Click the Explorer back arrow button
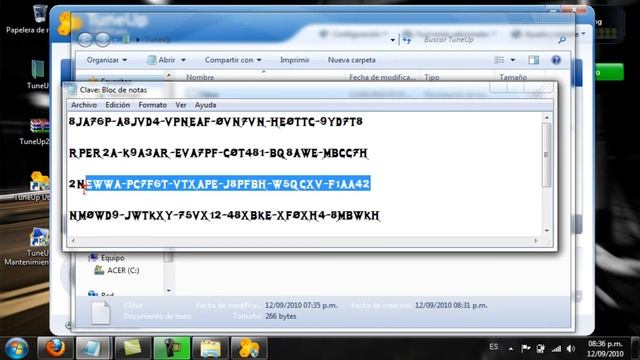This screenshot has height=360, width=640. coord(85,40)
